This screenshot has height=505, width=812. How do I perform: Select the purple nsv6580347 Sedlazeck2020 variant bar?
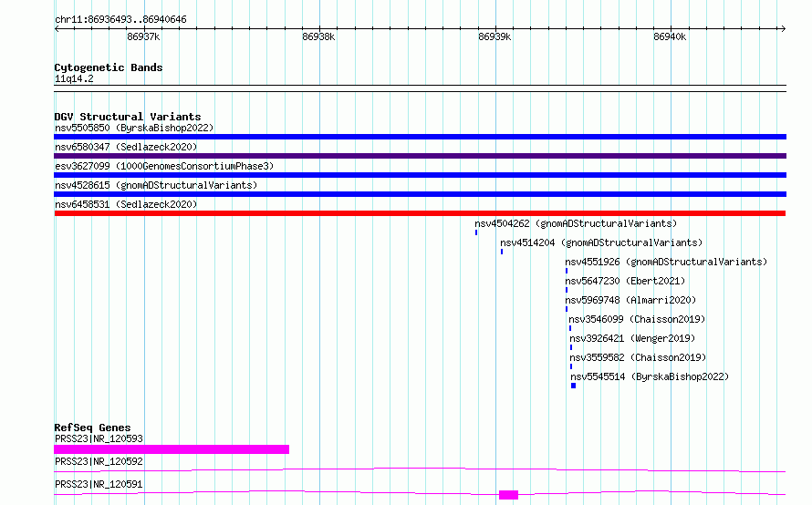pyautogui.click(x=420, y=156)
